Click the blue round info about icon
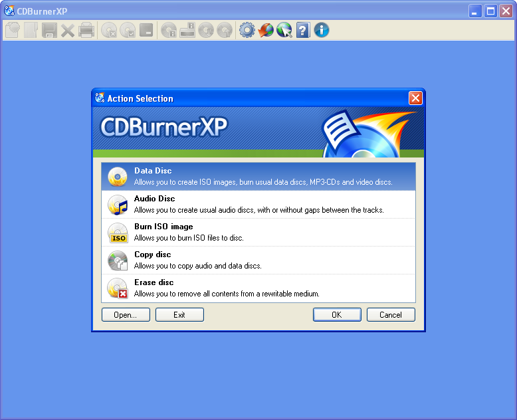 [x=322, y=30]
